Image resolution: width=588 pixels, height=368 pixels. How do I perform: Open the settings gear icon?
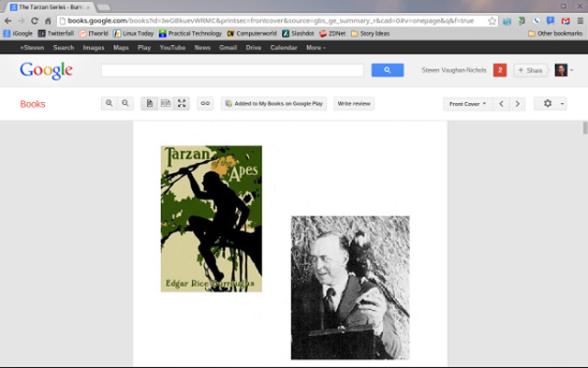[x=548, y=103]
